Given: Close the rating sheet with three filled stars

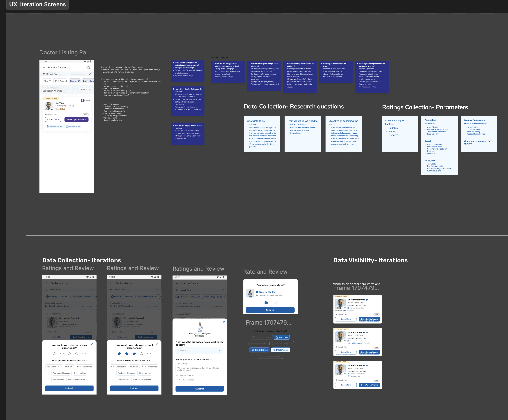Looking at the screenshot, I should click(x=157, y=344).
